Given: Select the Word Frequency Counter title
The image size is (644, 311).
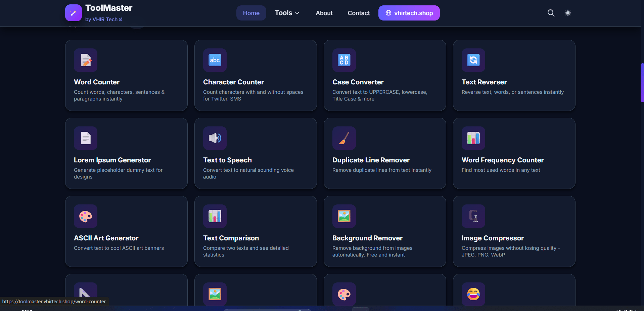Looking at the screenshot, I should click(x=503, y=160).
